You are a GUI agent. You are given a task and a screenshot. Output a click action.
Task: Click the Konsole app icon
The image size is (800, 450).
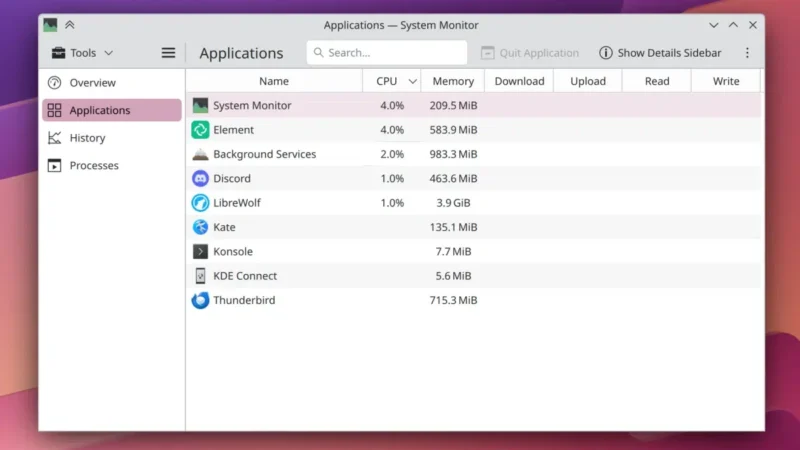click(200, 252)
